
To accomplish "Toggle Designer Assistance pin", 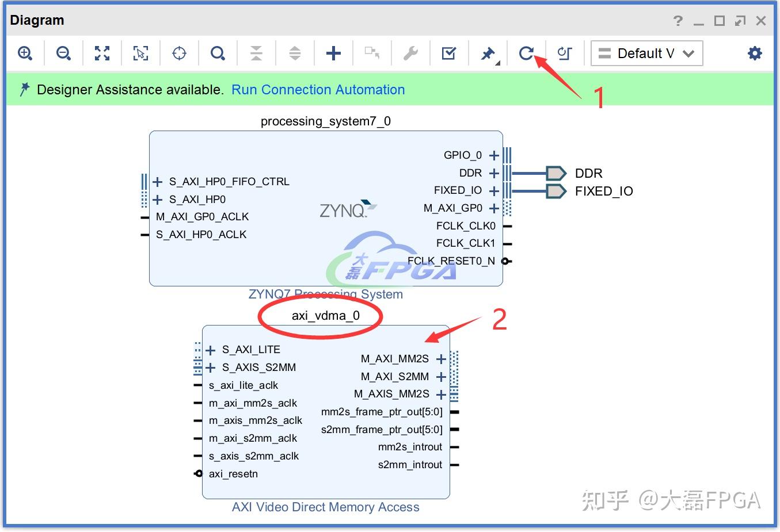I will pos(488,53).
